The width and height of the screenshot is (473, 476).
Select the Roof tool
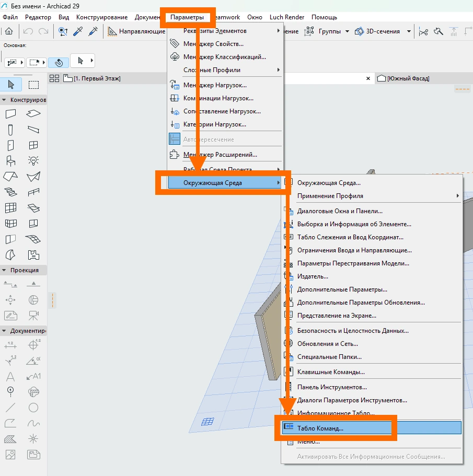coord(10,177)
